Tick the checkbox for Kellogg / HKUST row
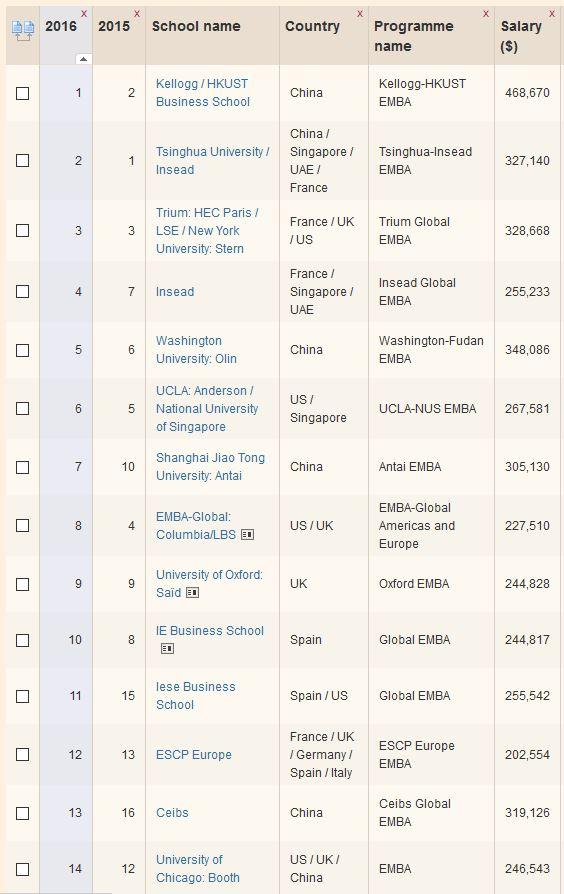Screen dimensions: 564x894 [x=22, y=93]
